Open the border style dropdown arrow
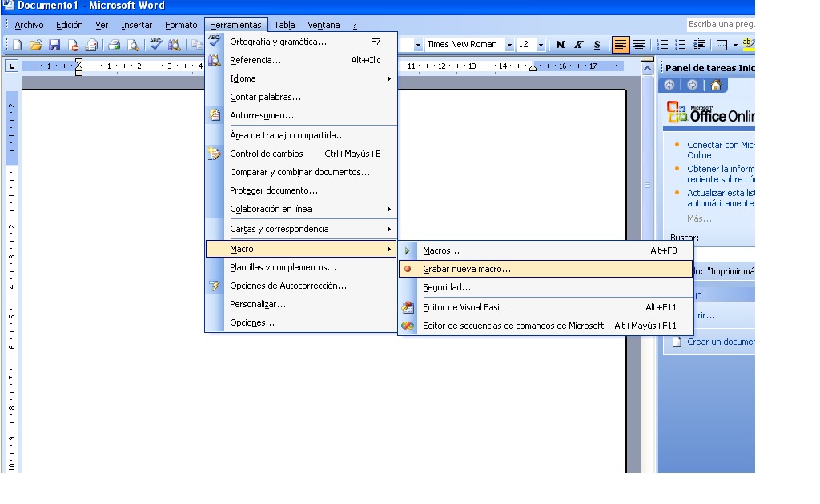This screenshot has height=504, width=820. coord(735,44)
